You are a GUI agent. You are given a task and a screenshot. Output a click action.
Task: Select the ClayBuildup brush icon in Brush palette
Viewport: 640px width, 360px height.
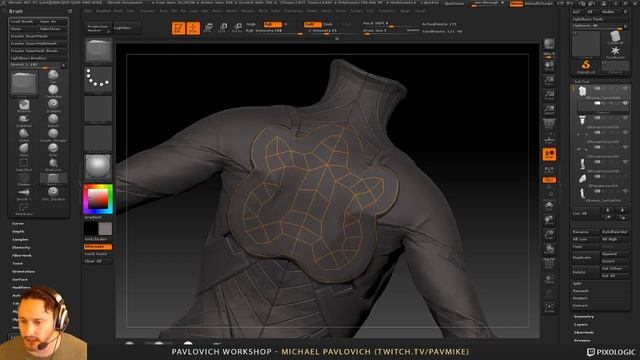pos(53,90)
